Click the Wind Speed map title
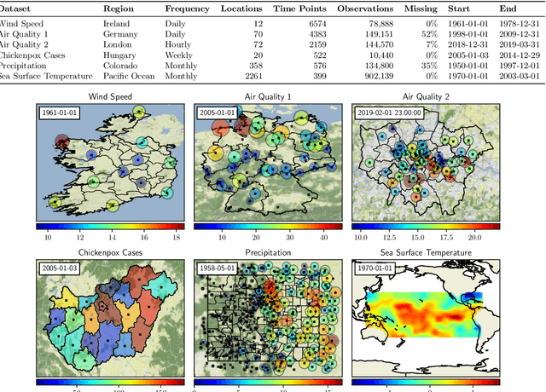This screenshot has width=546, height=392. point(110,96)
